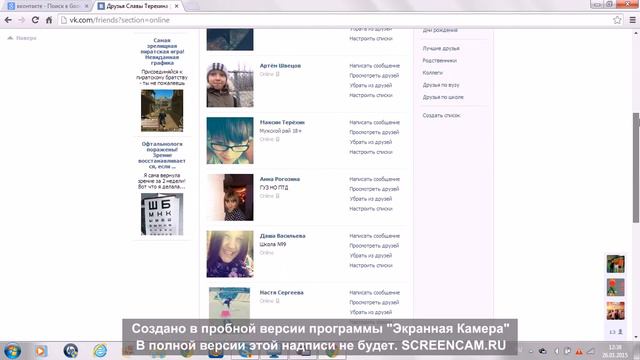
Task: Configure lists for Даша Васильева
Action: (x=371, y=265)
